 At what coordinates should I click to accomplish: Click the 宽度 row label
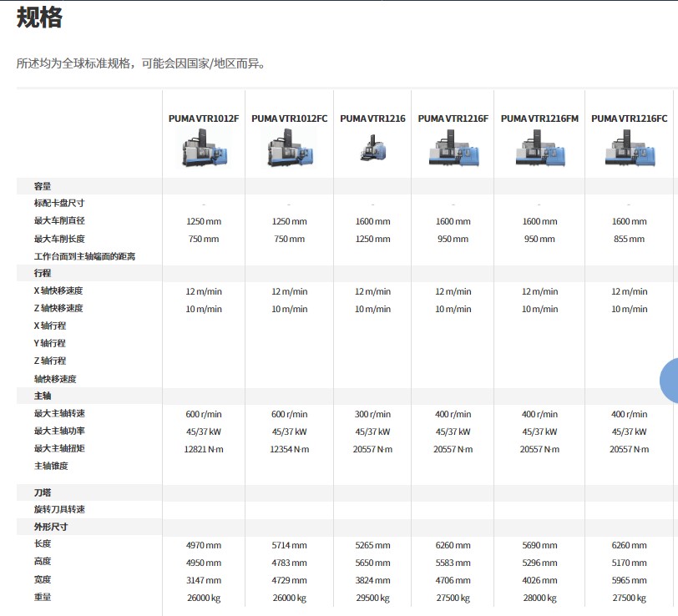(x=43, y=579)
